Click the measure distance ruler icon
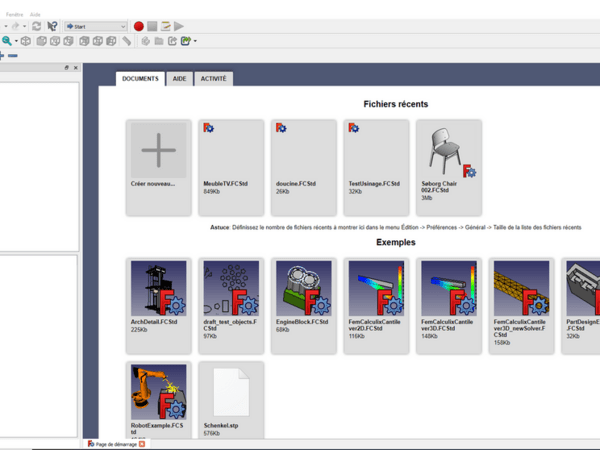Image resolution: width=600 pixels, height=450 pixels. pos(127,42)
